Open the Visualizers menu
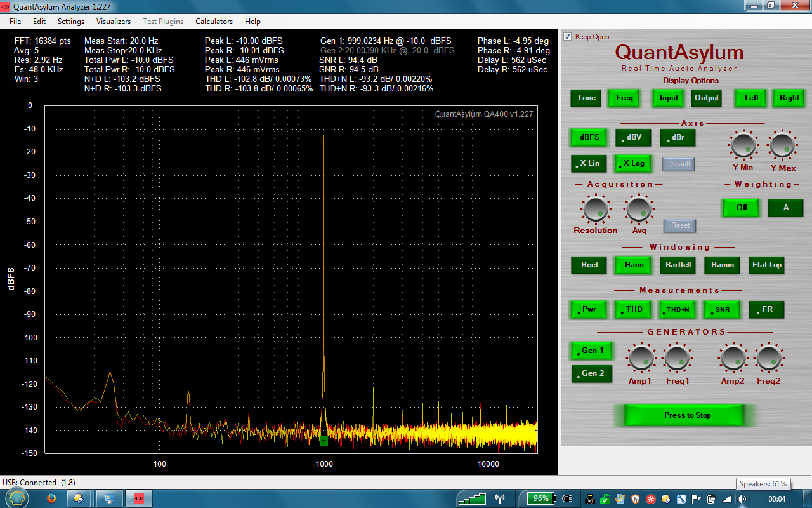This screenshot has height=508, width=812. tap(114, 22)
